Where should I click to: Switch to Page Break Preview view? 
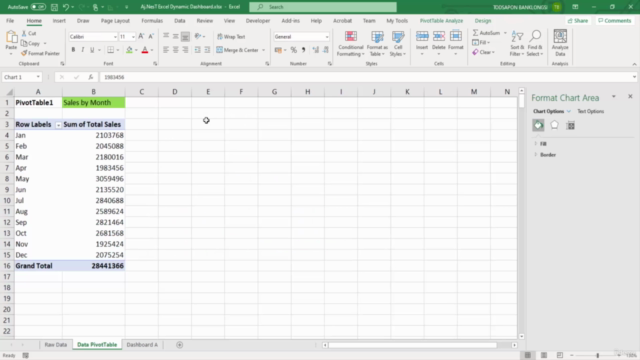tap(560, 355)
